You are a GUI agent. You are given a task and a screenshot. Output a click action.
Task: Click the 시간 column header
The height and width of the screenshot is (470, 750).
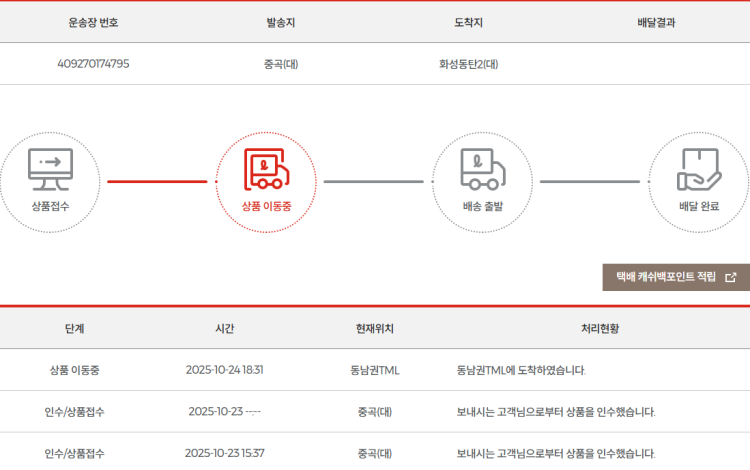coord(224,328)
